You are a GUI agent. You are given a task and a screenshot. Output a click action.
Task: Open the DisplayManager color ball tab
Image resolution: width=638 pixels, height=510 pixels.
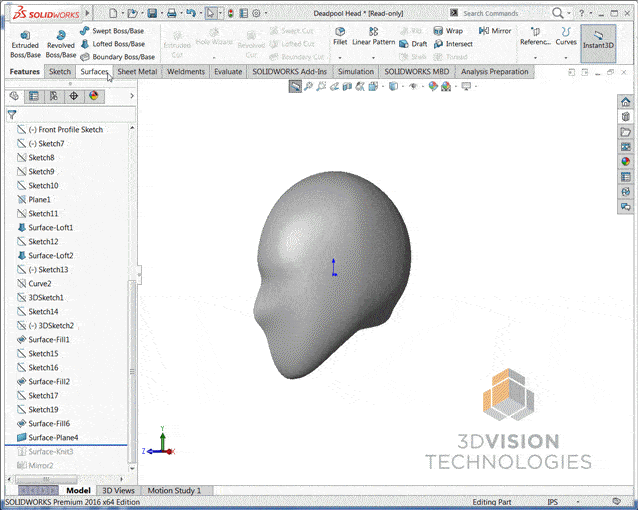[94, 96]
